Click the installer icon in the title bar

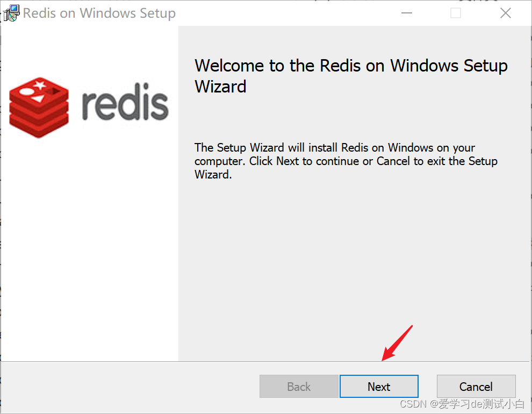coord(11,13)
